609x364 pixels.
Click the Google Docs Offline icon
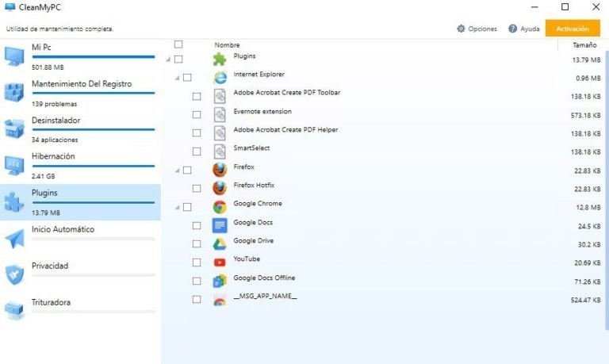coord(220,281)
